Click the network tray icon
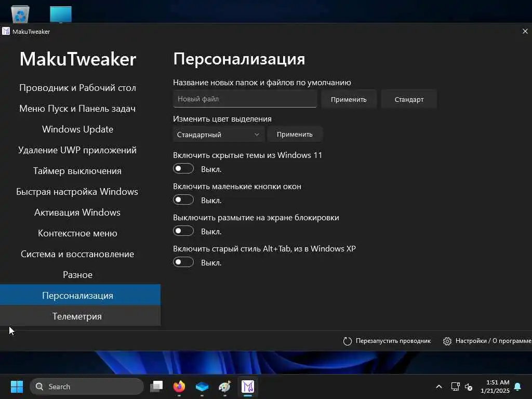 coord(455,387)
